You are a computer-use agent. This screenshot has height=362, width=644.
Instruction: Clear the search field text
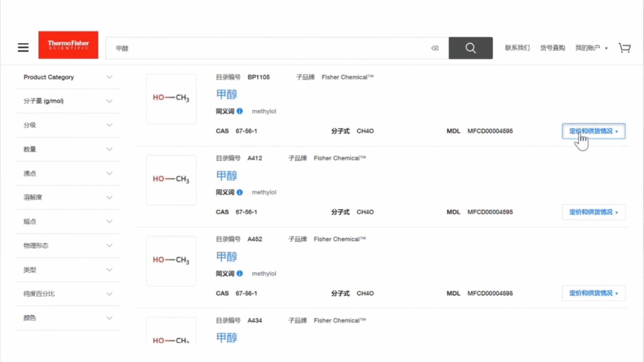click(435, 48)
